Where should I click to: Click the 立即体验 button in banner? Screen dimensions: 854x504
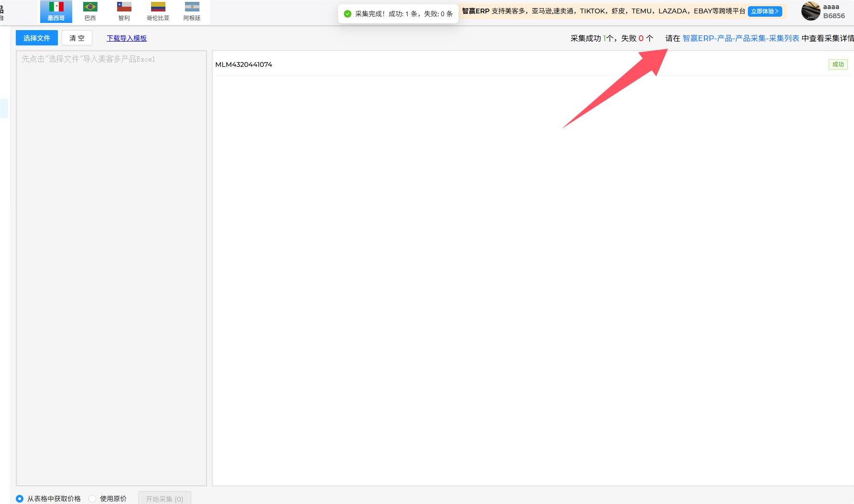[765, 11]
